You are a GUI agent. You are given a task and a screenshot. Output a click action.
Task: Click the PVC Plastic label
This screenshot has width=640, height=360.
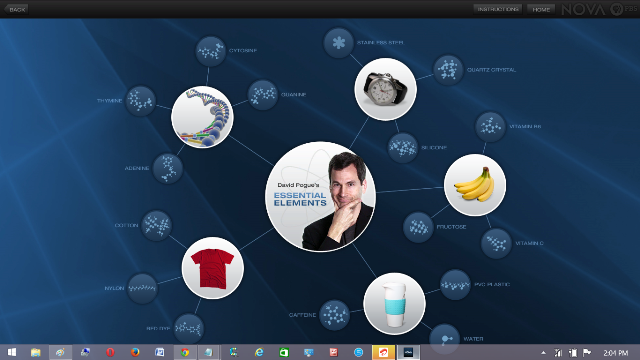492,284
